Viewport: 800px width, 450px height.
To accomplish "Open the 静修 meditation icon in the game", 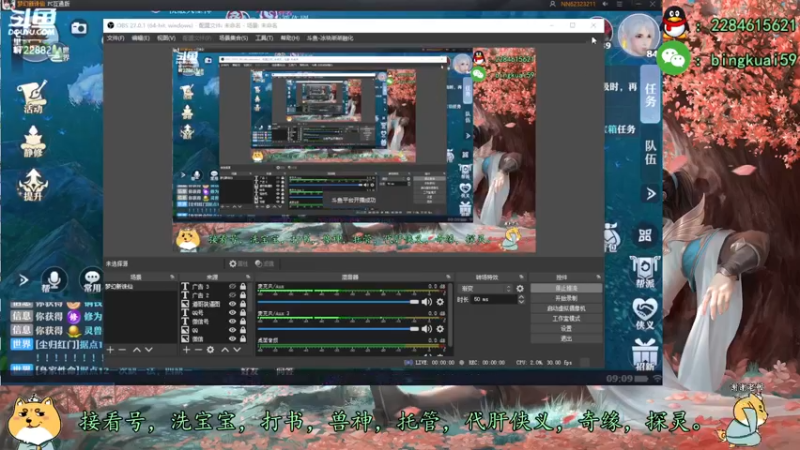I will coord(33,141).
